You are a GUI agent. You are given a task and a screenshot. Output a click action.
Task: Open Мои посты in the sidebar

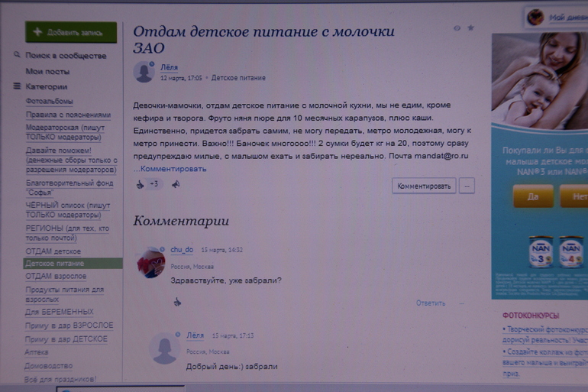(x=47, y=71)
